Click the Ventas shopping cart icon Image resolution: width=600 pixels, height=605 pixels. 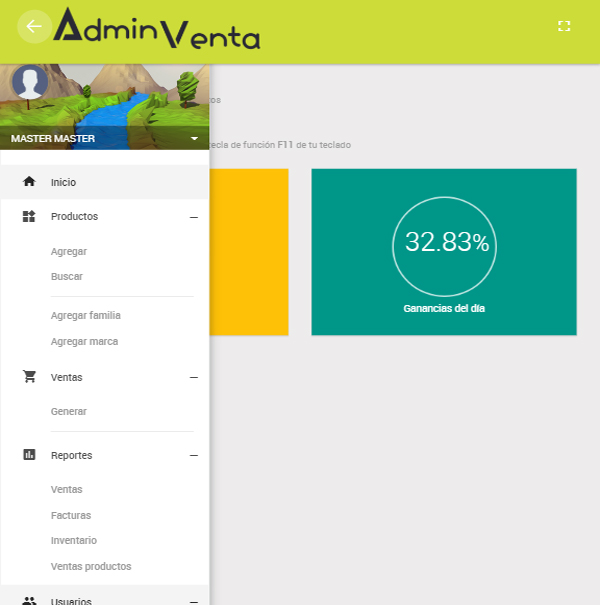click(29, 377)
